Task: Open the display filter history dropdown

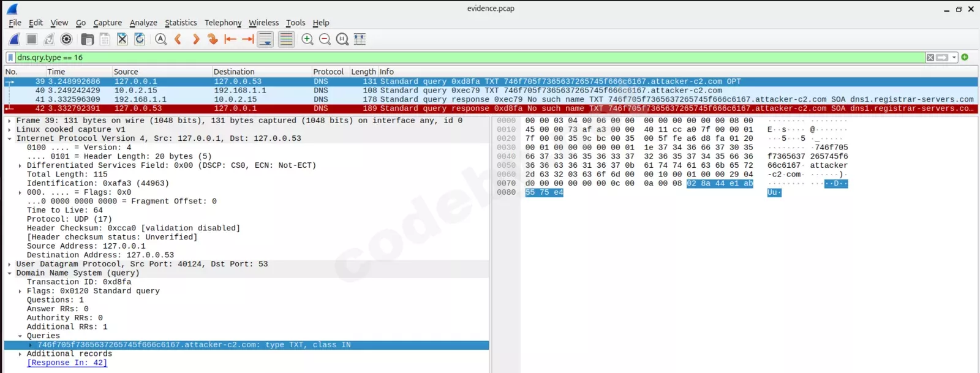Action: pyautogui.click(x=954, y=58)
